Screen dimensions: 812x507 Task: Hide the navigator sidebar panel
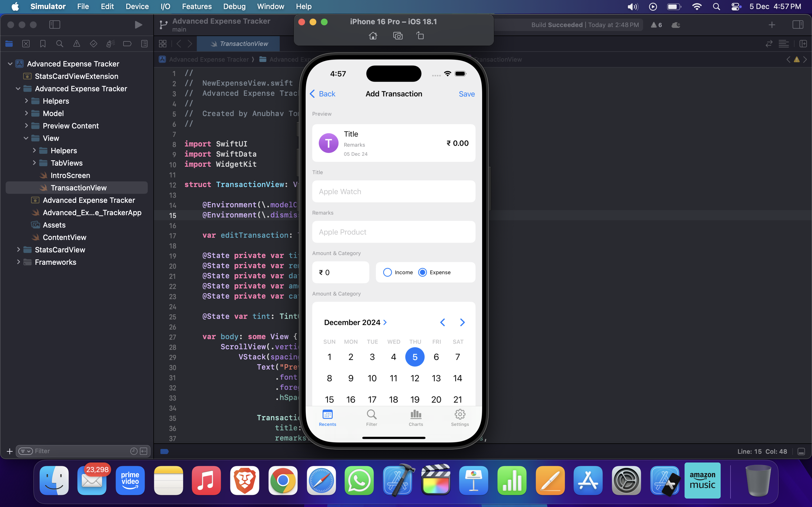click(x=55, y=25)
